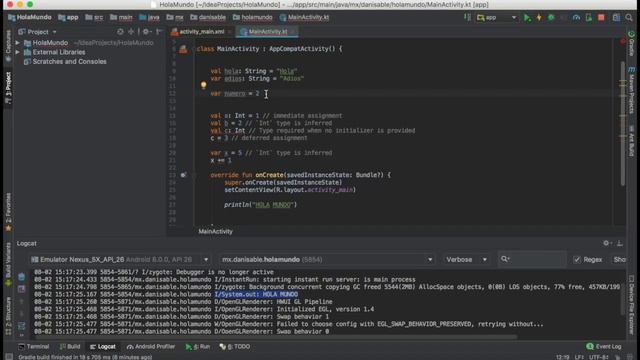Screen dimensions: 640x360
Task: Run the app with the green play button
Action: (527, 18)
